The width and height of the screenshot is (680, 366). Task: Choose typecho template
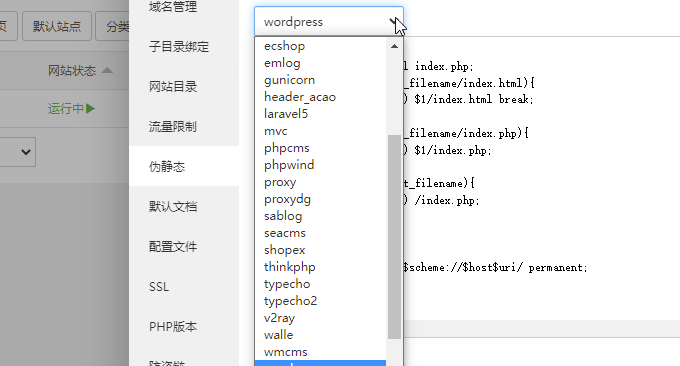(x=320, y=284)
